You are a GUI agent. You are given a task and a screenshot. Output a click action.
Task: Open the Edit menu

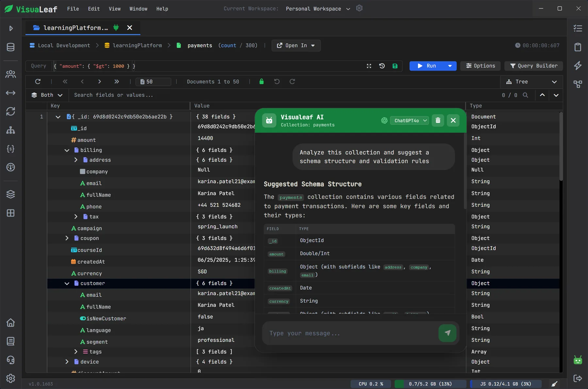pyautogui.click(x=94, y=9)
